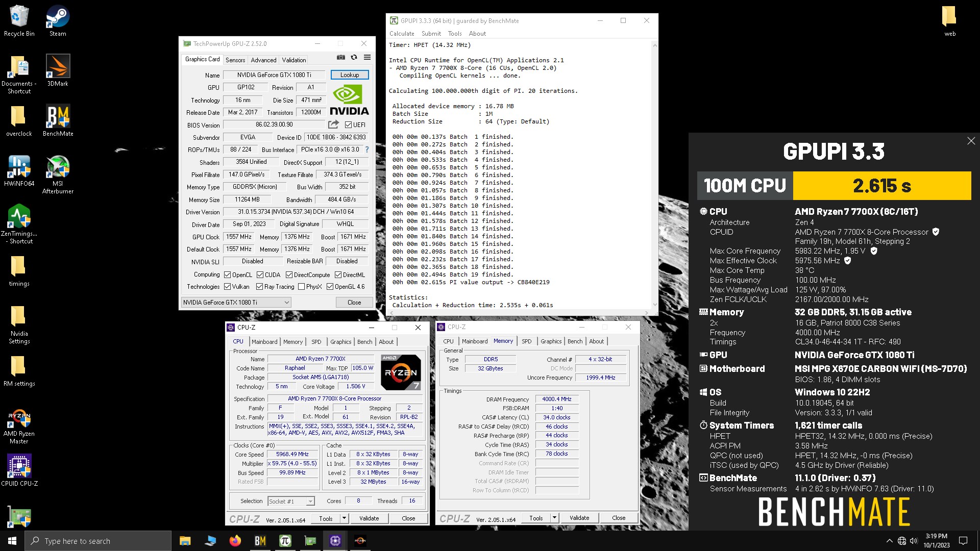Viewport: 980px width, 551px height.
Task: Open SPD tab in right CPU-Z window
Action: point(527,341)
